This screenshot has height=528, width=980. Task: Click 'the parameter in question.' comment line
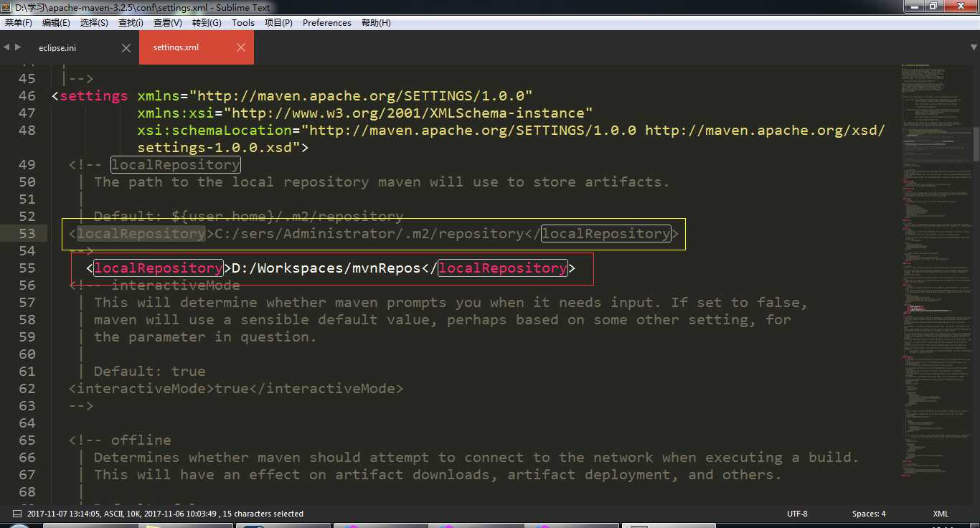click(x=206, y=337)
